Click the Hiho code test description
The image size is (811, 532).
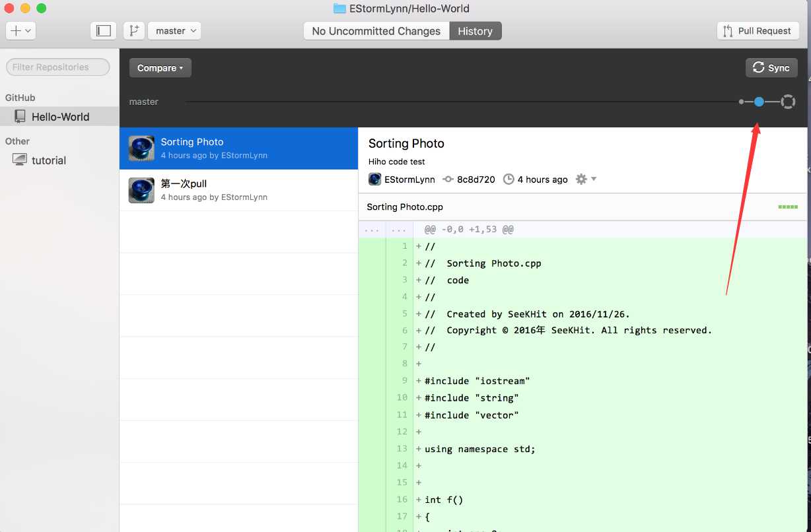pyautogui.click(x=396, y=162)
